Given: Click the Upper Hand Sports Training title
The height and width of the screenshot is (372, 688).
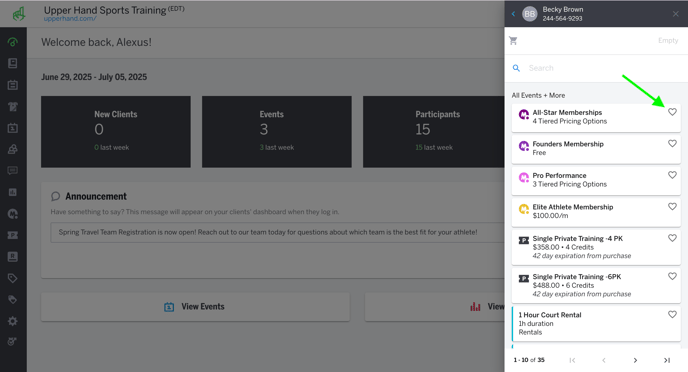Looking at the screenshot, I should tap(105, 10).
